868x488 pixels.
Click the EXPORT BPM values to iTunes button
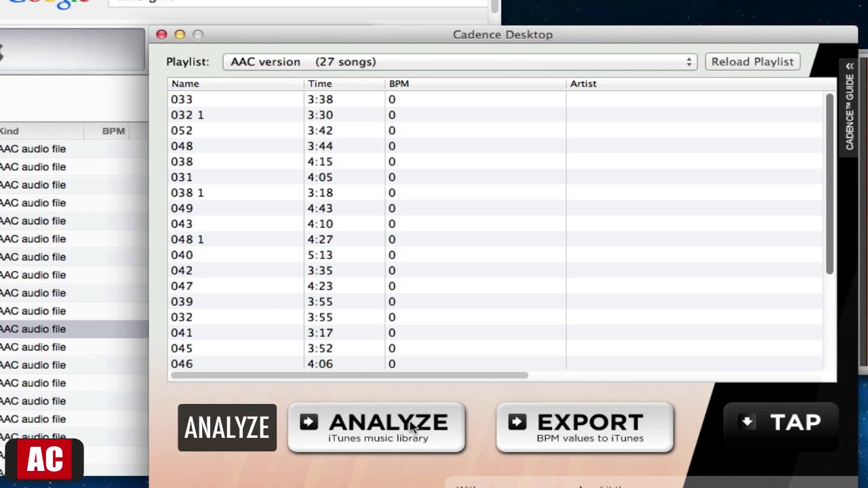pyautogui.click(x=585, y=428)
